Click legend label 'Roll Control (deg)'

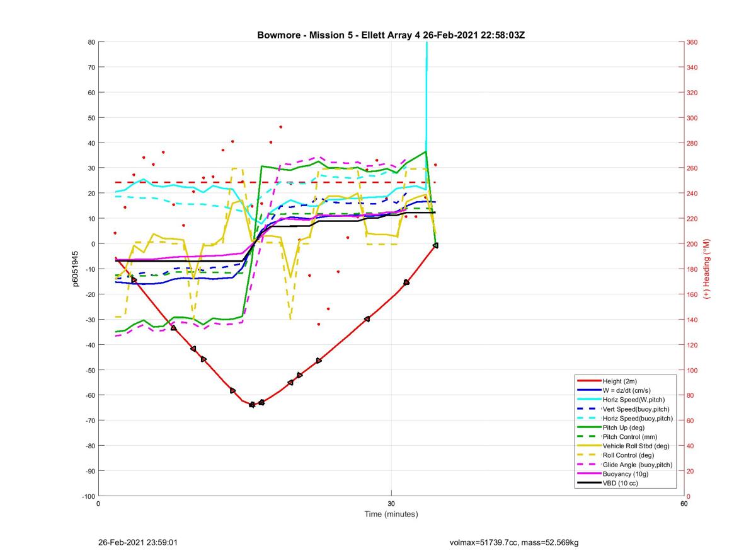coord(628,455)
